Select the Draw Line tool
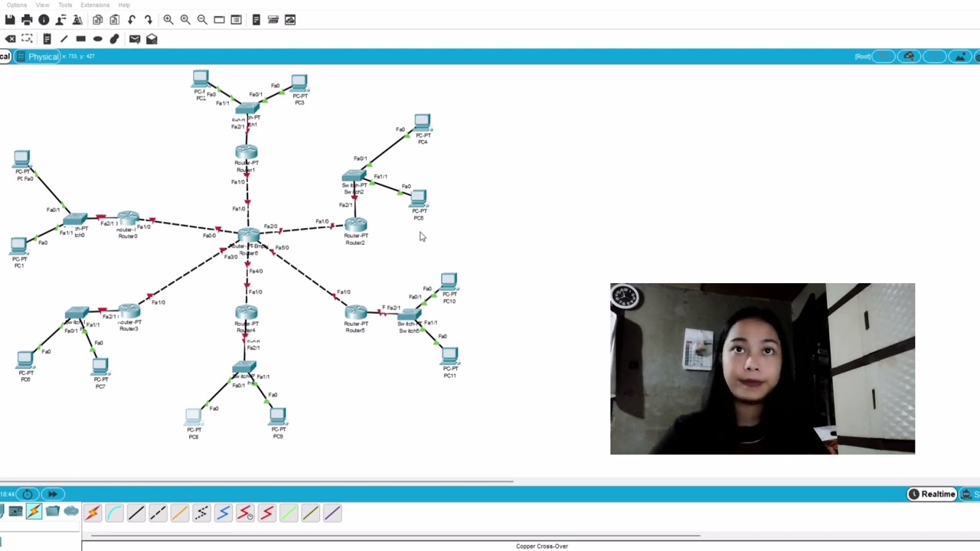This screenshot has height=551, width=980. (64, 39)
